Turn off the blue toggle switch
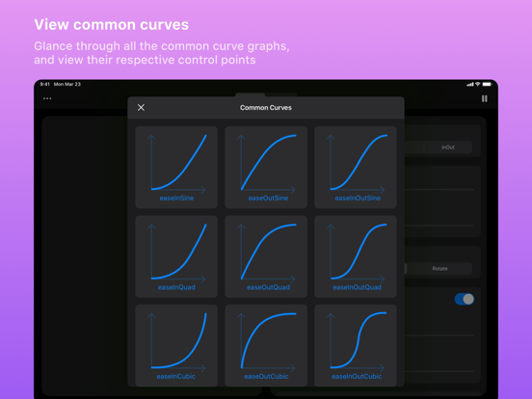The width and height of the screenshot is (532, 399). pos(465,299)
